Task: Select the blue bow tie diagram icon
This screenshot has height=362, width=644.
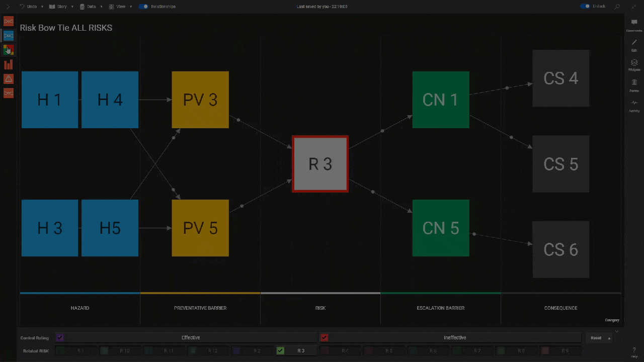Action: (x=8, y=35)
